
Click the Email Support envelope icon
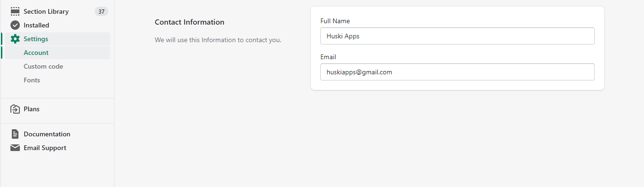click(15, 148)
